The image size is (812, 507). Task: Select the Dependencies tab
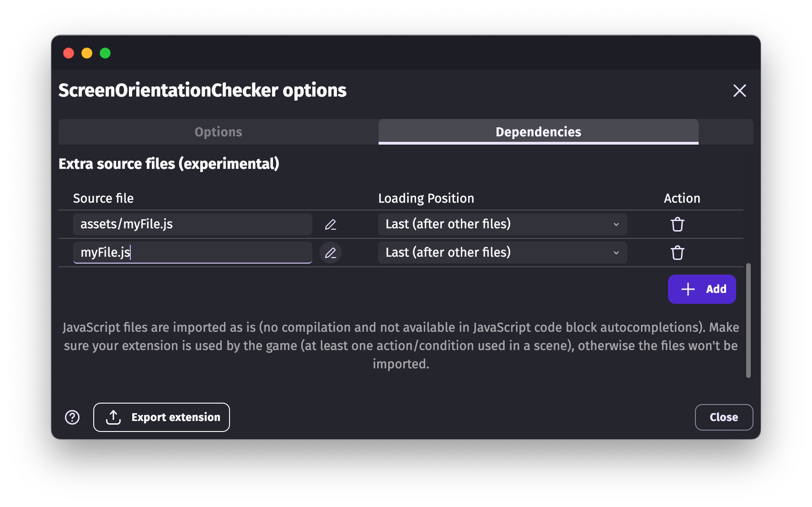(538, 132)
